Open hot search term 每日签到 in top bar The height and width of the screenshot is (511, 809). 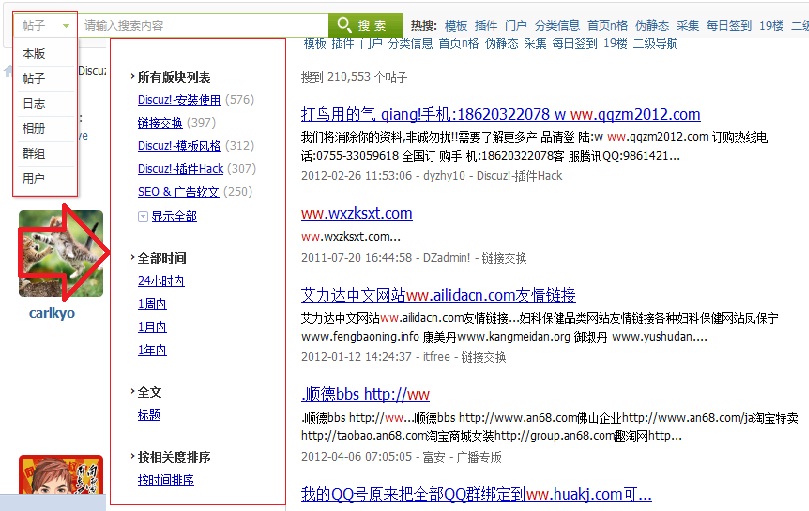pyautogui.click(x=729, y=25)
